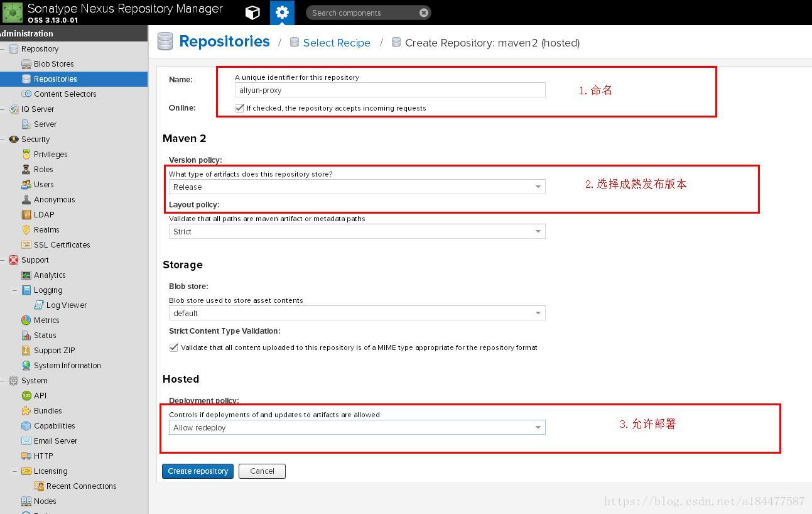Click the Bundles puzzle icon
The width and height of the screenshot is (812, 514).
(26, 411)
